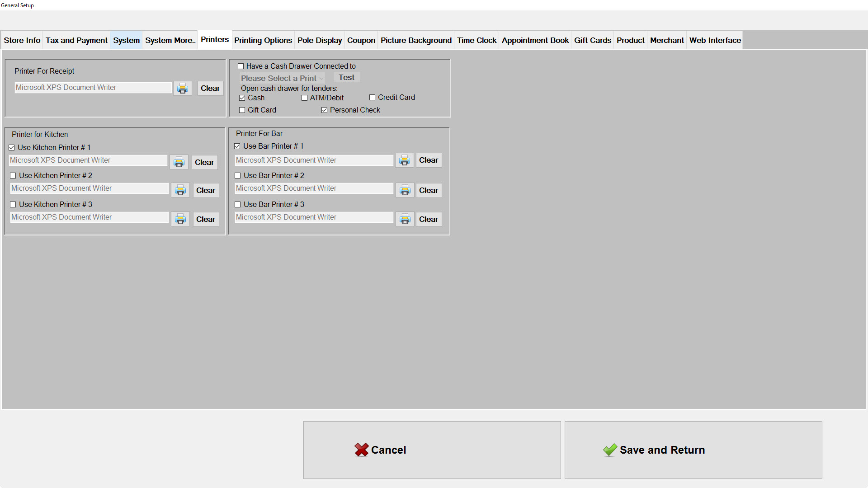Enable Have a Cash Drawer Connected checkbox
This screenshot has width=868, height=488.
(x=241, y=66)
